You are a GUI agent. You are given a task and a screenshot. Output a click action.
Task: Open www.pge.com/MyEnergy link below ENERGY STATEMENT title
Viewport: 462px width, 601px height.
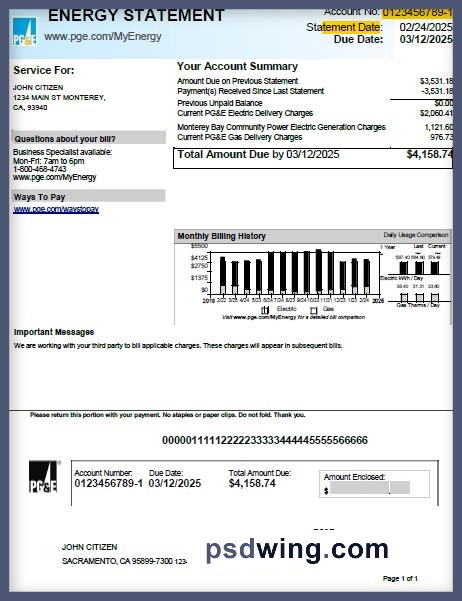coord(102,36)
